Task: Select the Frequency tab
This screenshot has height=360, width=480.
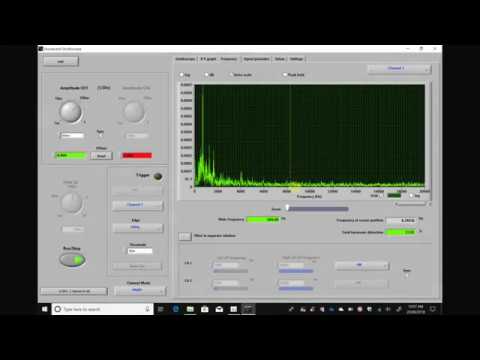Action: click(229, 59)
